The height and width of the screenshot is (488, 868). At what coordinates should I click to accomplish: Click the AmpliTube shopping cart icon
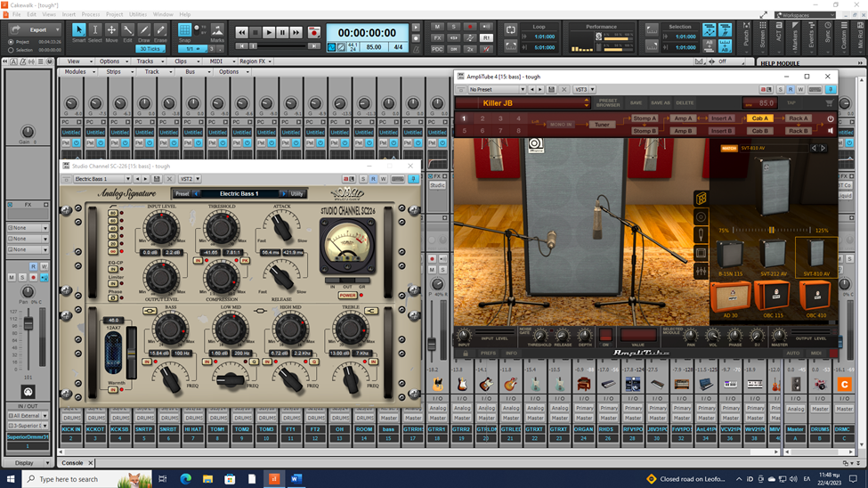point(829,103)
